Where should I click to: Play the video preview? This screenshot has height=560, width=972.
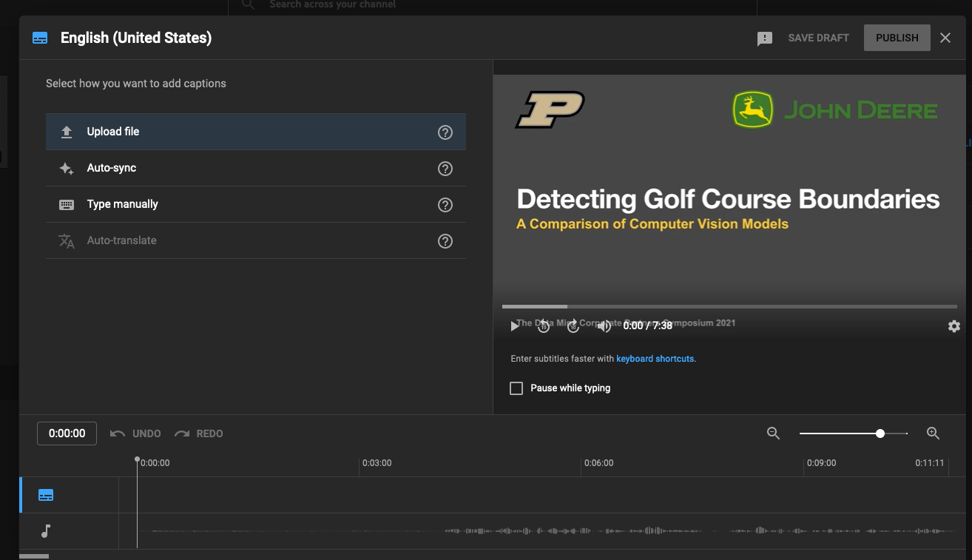[515, 326]
